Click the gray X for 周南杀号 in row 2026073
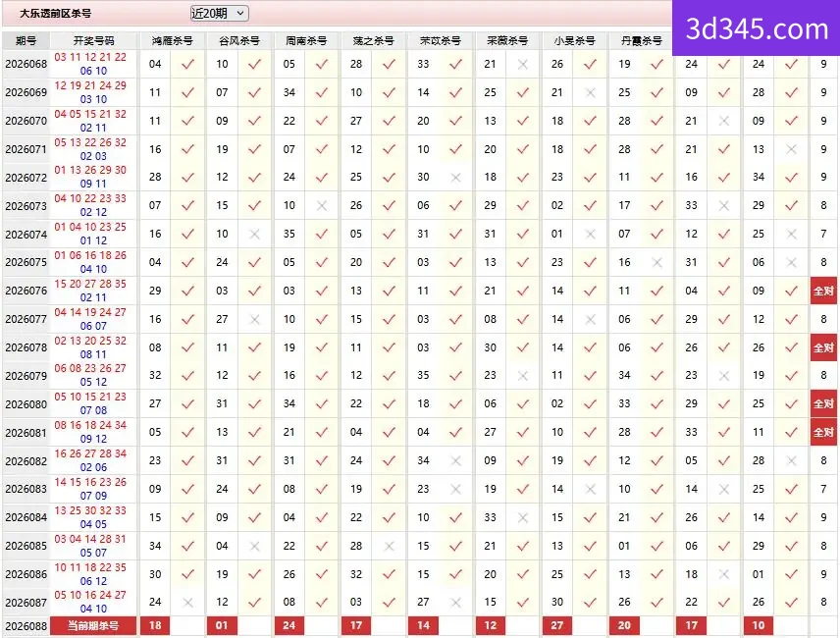This screenshot has height=638, width=840. [x=322, y=206]
